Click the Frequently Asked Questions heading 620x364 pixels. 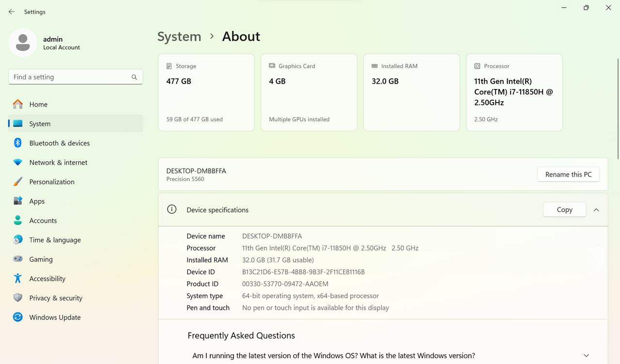241,335
